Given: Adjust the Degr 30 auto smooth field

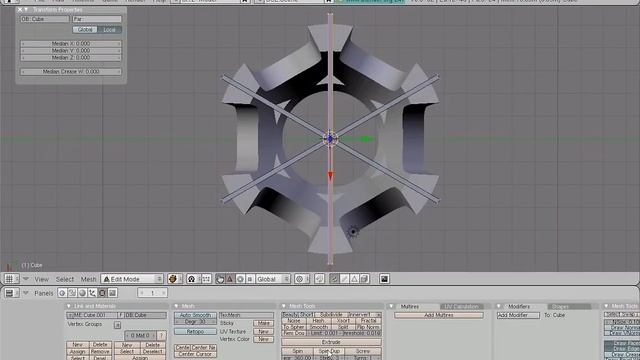Looking at the screenshot, I should (x=195, y=322).
